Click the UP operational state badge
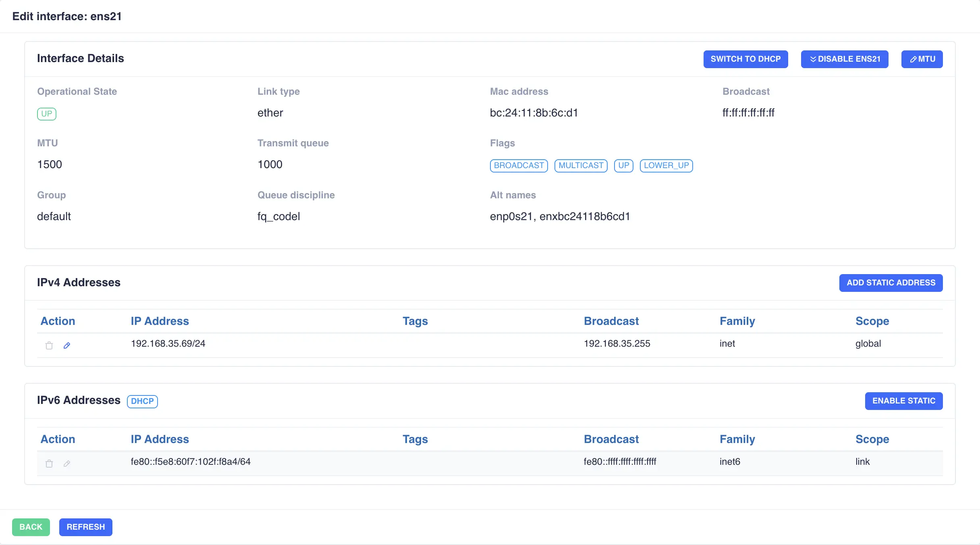This screenshot has width=980, height=545. [47, 114]
